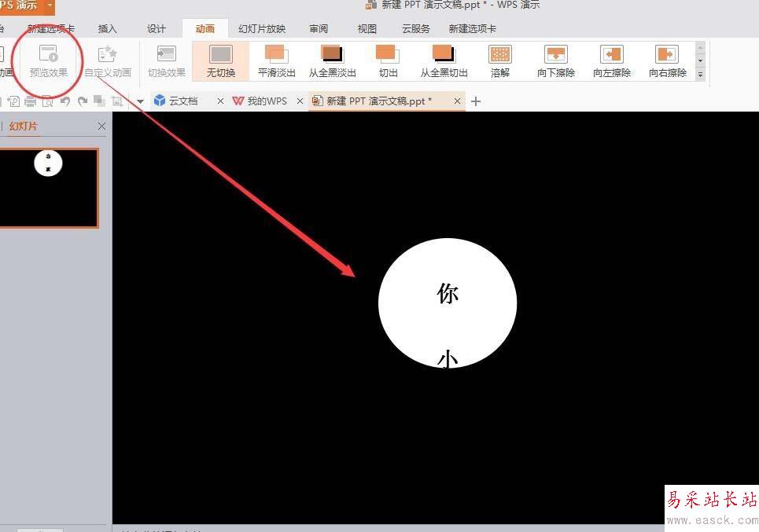Move to next row of transition gallery

[701, 61]
